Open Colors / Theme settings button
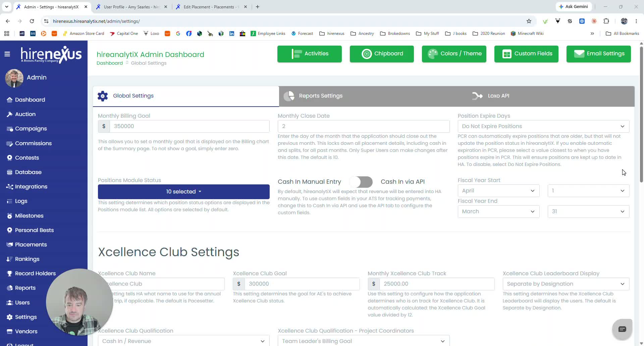This screenshot has height=346, width=644. pos(454,54)
